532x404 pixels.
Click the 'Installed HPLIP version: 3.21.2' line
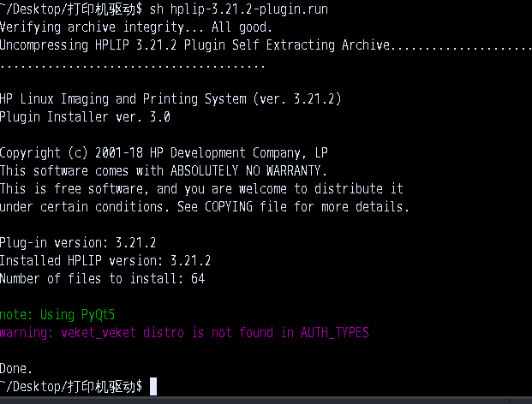point(105,261)
